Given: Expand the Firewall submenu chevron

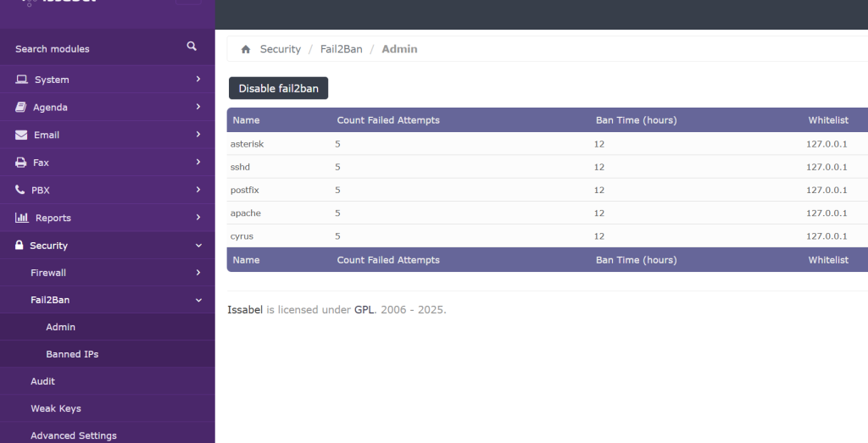Looking at the screenshot, I should (198, 272).
